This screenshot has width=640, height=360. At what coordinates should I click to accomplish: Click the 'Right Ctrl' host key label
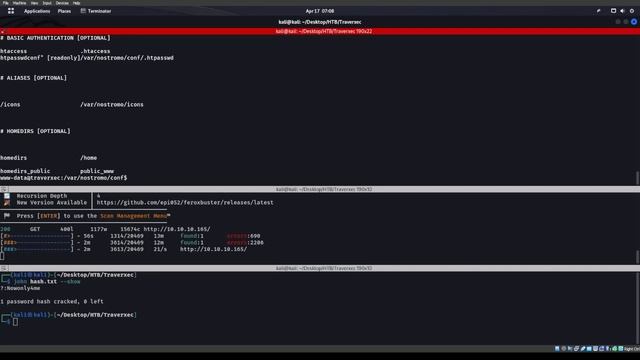(632, 349)
